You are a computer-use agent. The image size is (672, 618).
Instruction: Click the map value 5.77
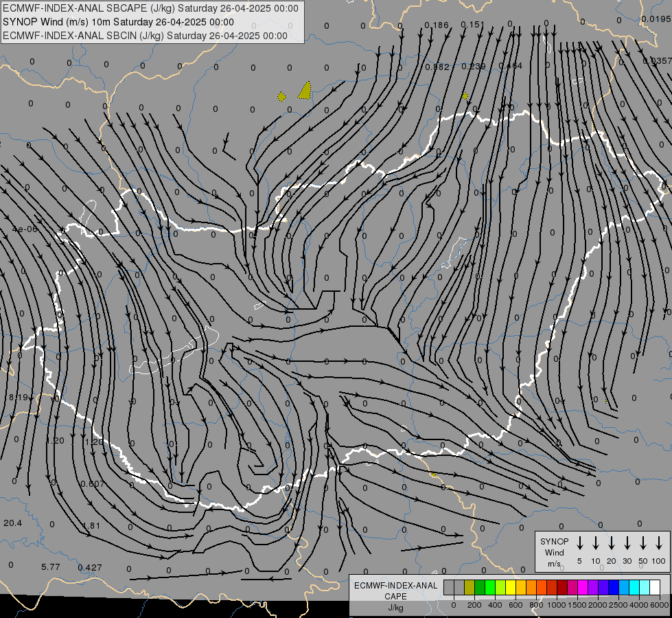point(51,567)
